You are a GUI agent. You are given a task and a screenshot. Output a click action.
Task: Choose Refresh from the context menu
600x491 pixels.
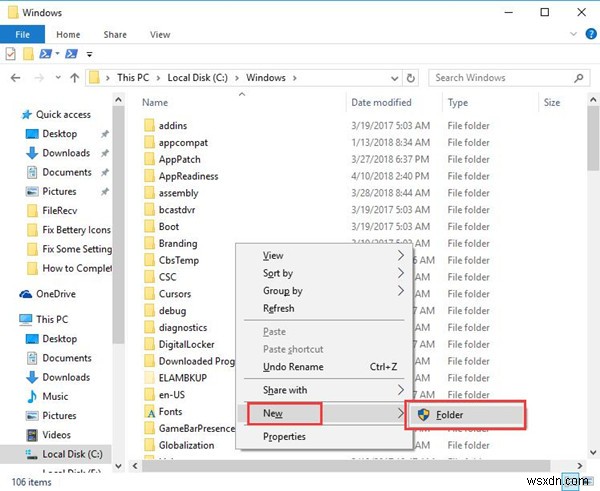pyautogui.click(x=324, y=308)
